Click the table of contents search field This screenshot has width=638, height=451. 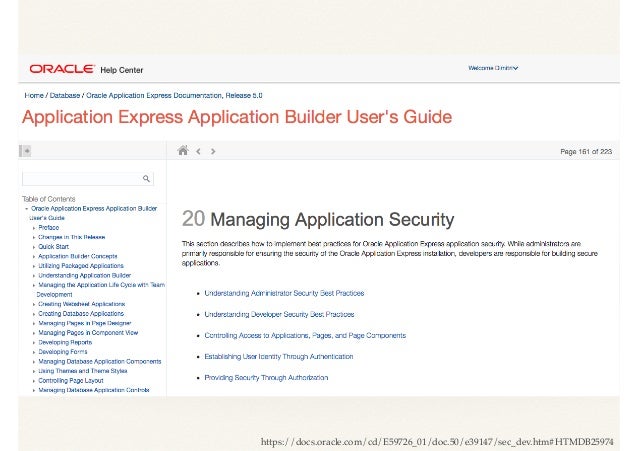(x=82, y=179)
